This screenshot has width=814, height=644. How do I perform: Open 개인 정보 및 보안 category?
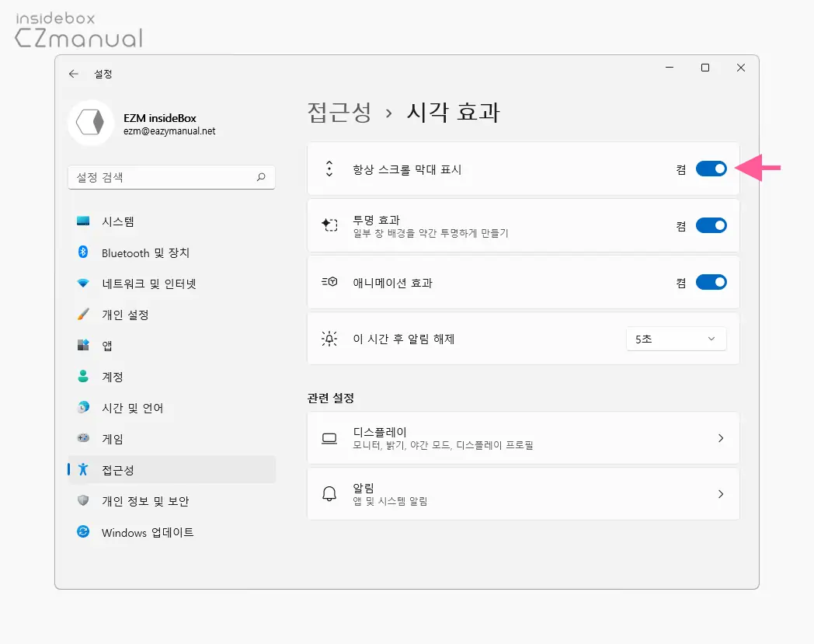(172, 500)
